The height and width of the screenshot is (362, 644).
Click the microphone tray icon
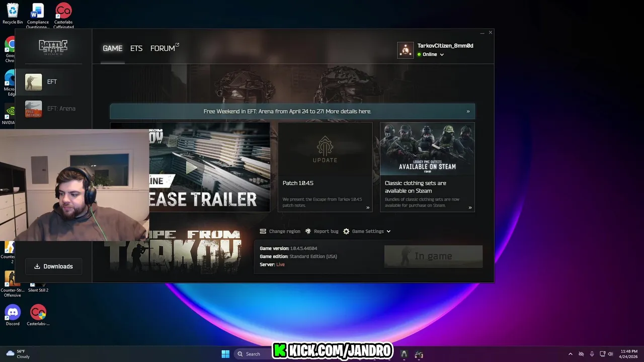(592, 354)
